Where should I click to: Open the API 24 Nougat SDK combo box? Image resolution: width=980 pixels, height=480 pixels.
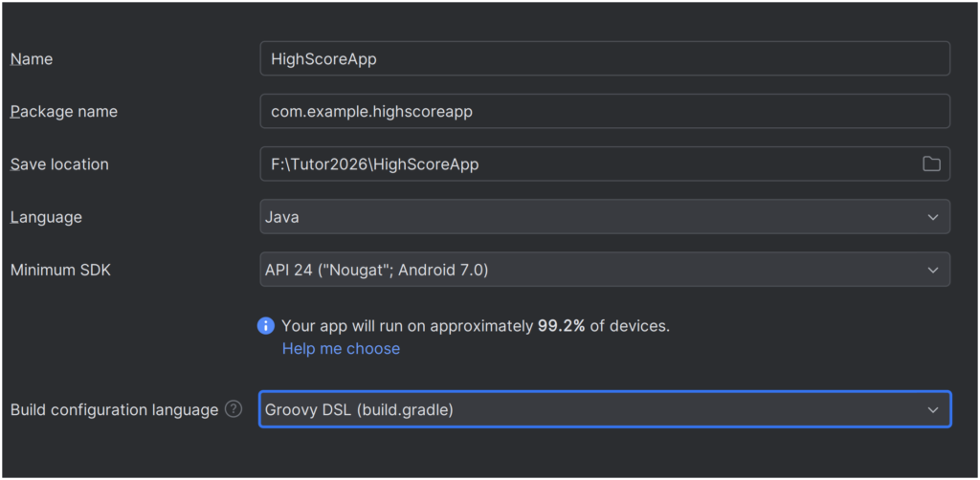593,271
